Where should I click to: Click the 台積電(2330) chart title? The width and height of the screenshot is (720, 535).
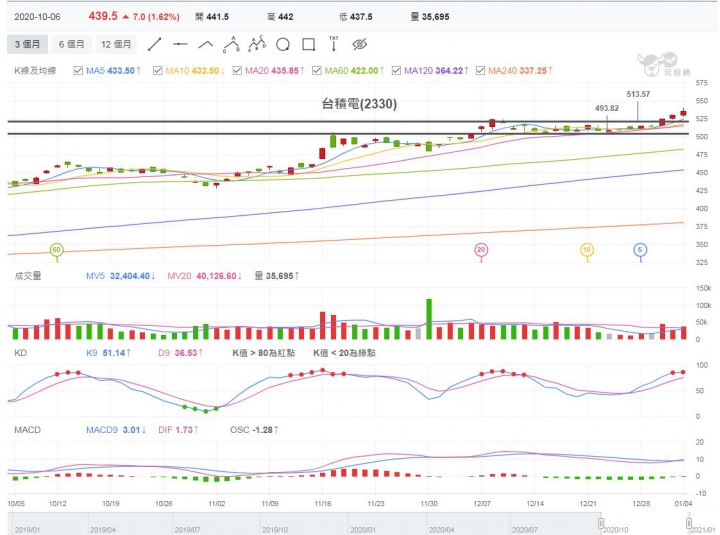(359, 104)
